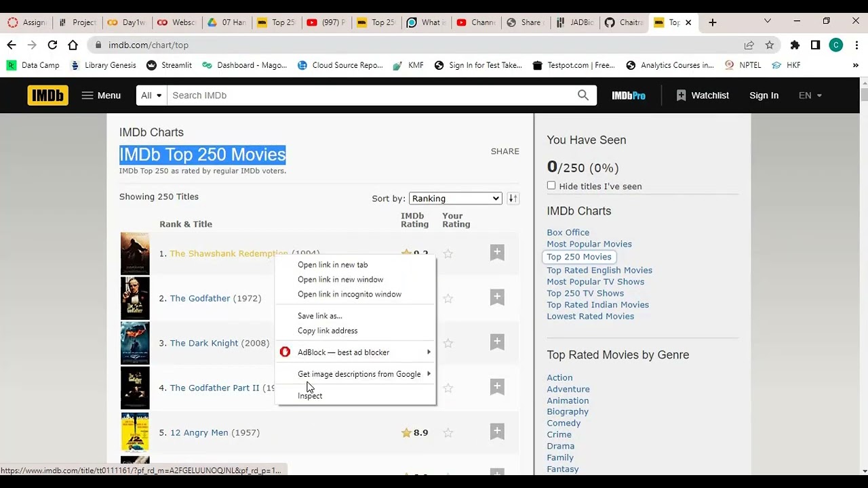Expand Get image descriptions from Google submenu
This screenshot has width=868, height=488.
pyautogui.click(x=355, y=374)
